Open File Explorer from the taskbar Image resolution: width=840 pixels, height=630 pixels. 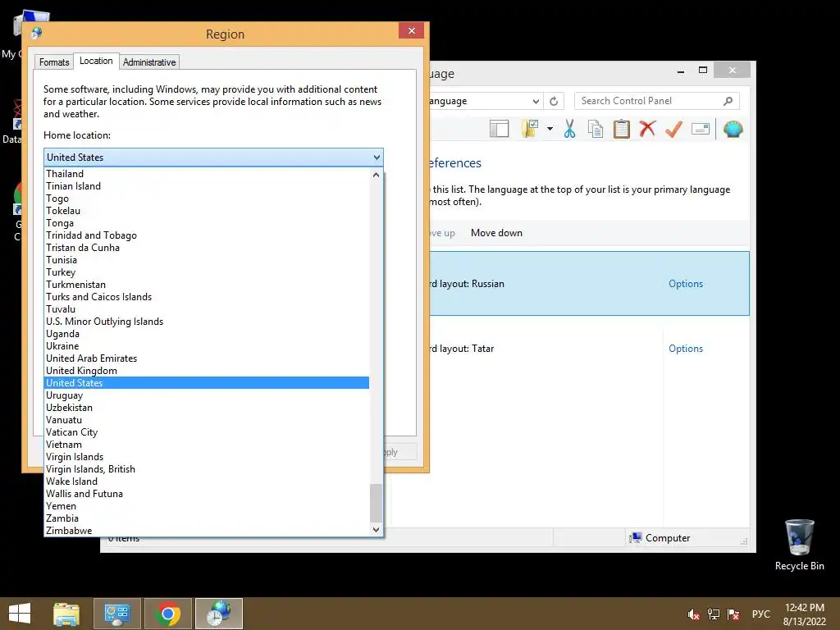(x=66, y=614)
